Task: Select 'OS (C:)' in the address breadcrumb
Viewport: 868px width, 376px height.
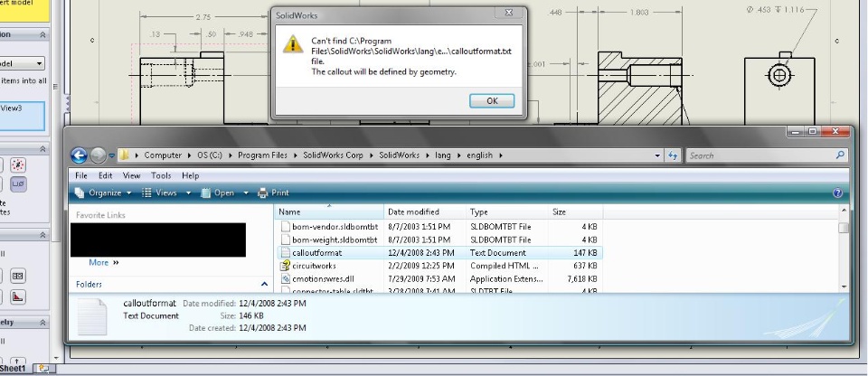Action: click(209, 155)
